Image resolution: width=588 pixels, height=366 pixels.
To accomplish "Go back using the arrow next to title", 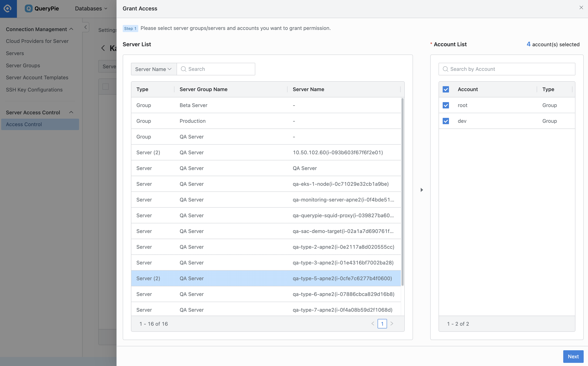I will tap(103, 48).
